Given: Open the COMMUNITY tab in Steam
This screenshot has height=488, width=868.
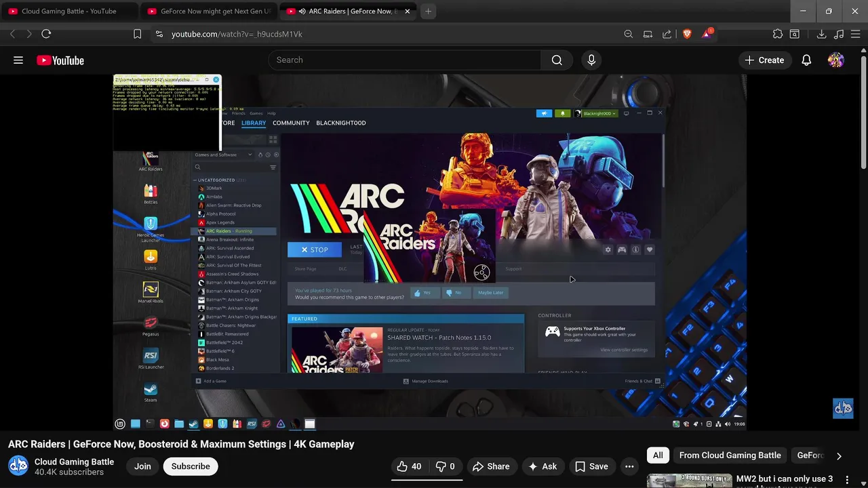Looking at the screenshot, I should coord(291,123).
